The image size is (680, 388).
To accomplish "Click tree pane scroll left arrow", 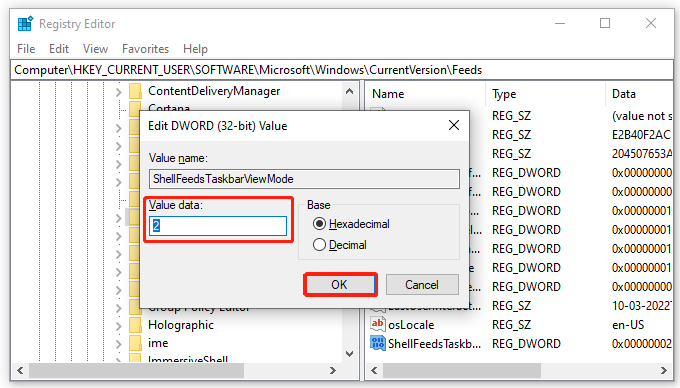I will pos(20,371).
